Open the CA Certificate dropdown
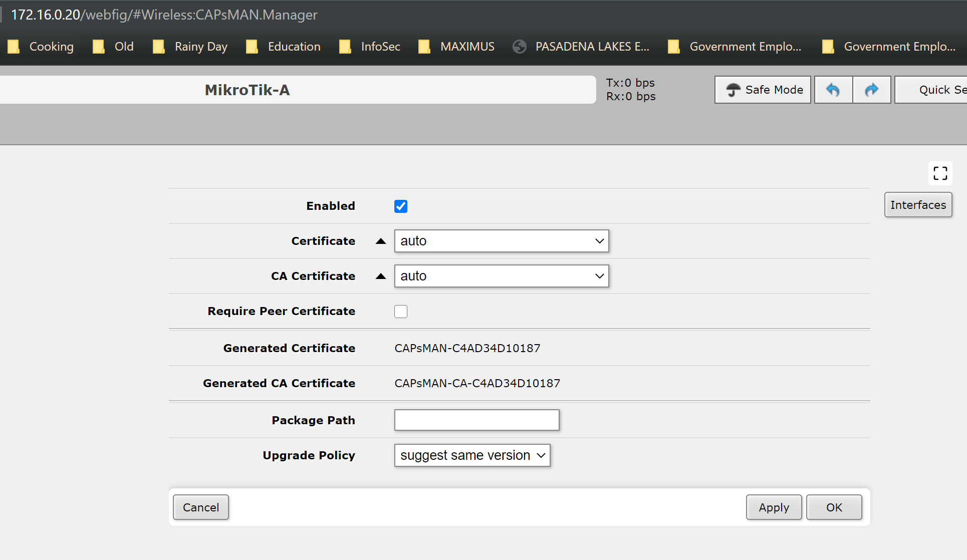 pyautogui.click(x=501, y=276)
